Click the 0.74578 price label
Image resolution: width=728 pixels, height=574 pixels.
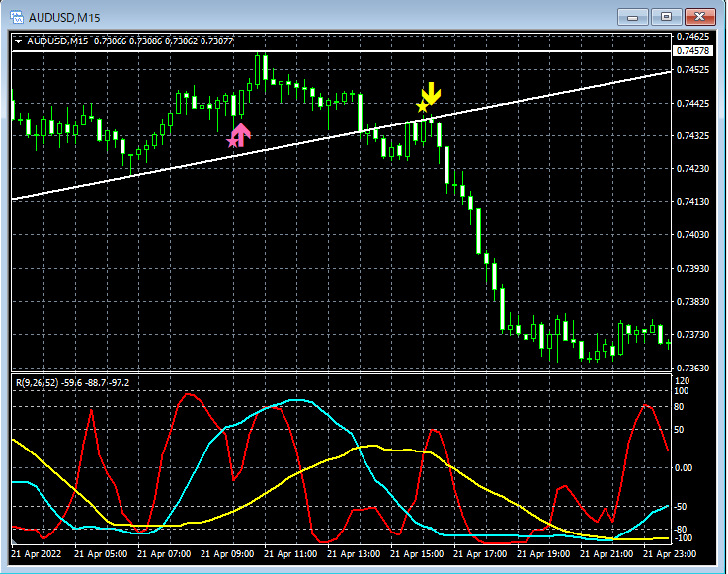tap(692, 51)
